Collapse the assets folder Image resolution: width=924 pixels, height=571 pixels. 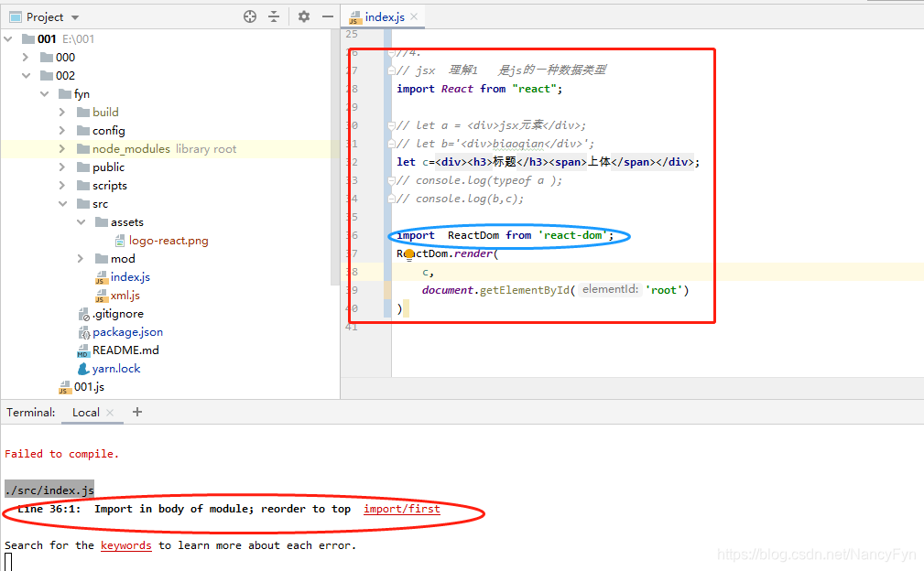pos(81,222)
